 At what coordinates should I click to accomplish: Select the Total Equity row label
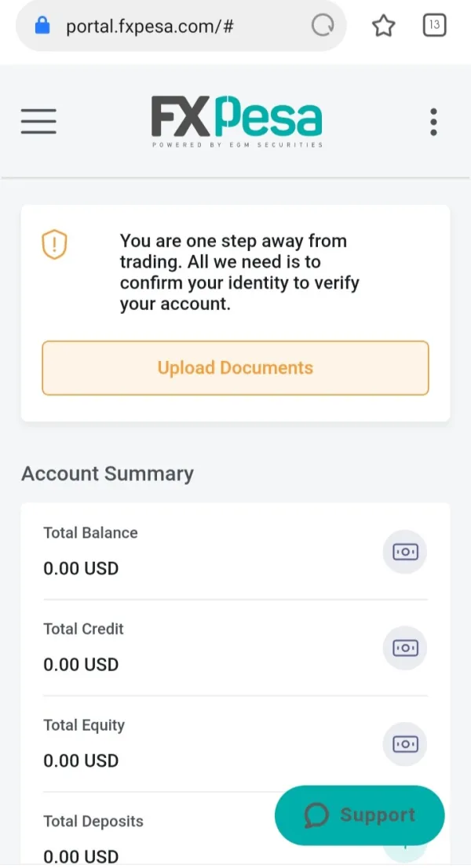pos(84,725)
